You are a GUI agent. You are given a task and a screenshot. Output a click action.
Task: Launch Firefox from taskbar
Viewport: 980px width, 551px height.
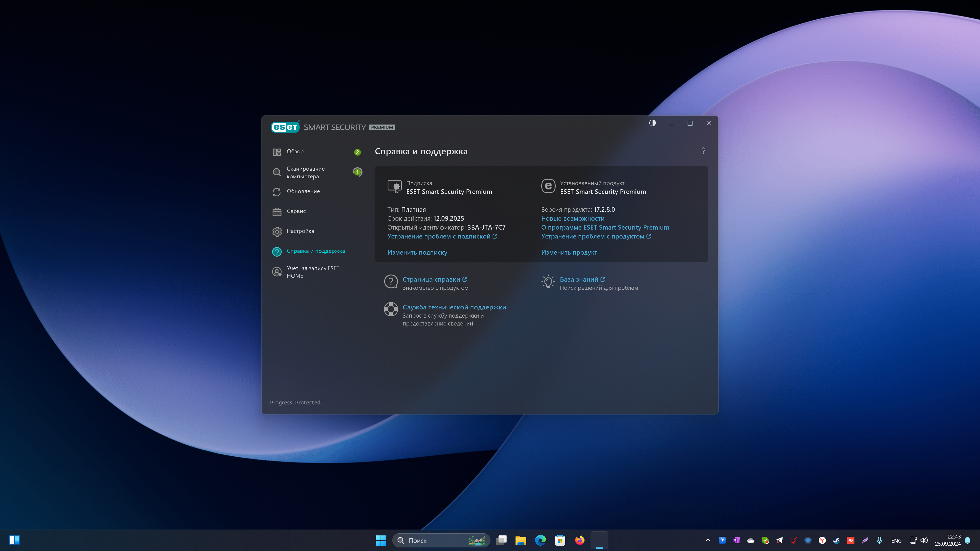[x=580, y=540]
